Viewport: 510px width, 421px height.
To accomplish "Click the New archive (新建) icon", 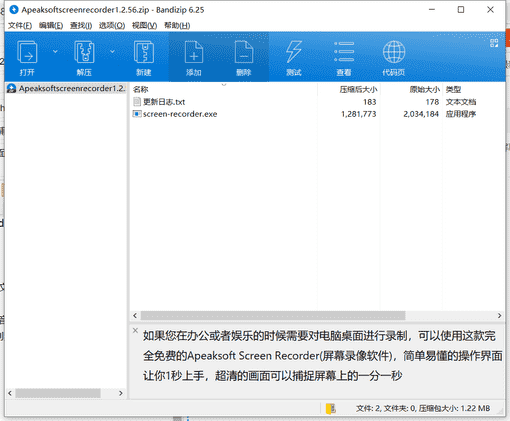I will pyautogui.click(x=144, y=52).
